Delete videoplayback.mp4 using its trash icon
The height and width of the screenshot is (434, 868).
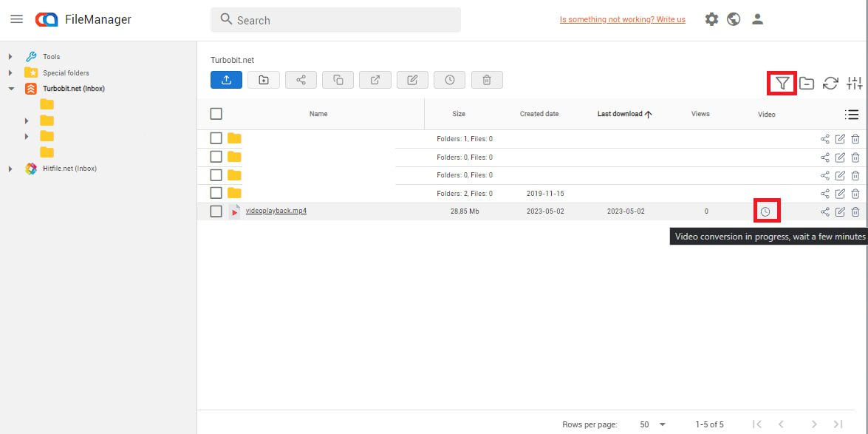855,212
